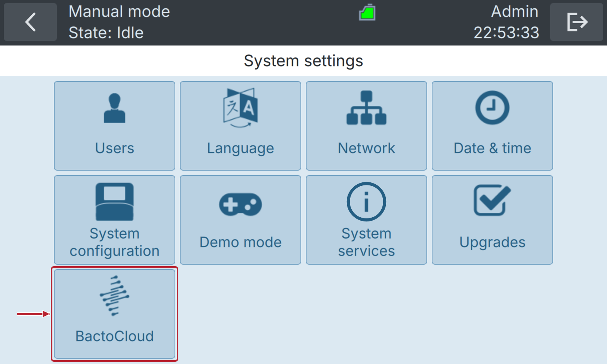Open the Language settings tile
607x364 pixels.
[241, 126]
